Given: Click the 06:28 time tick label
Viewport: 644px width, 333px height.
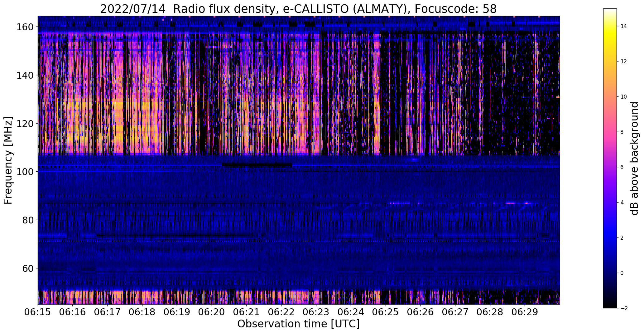Looking at the screenshot, I should coord(490,312).
